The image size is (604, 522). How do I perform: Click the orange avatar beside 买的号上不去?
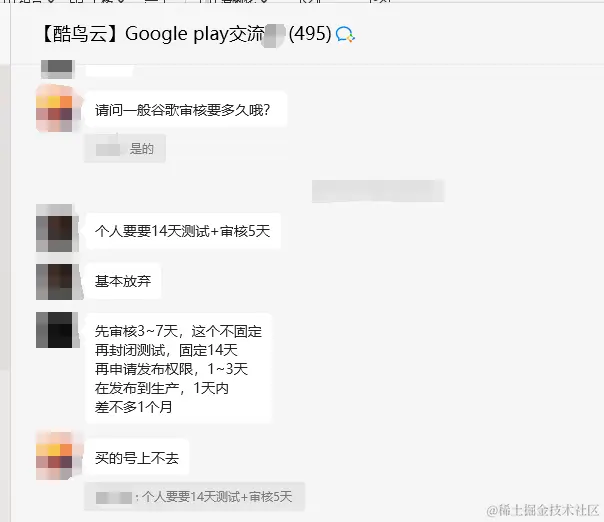[x=54, y=457]
